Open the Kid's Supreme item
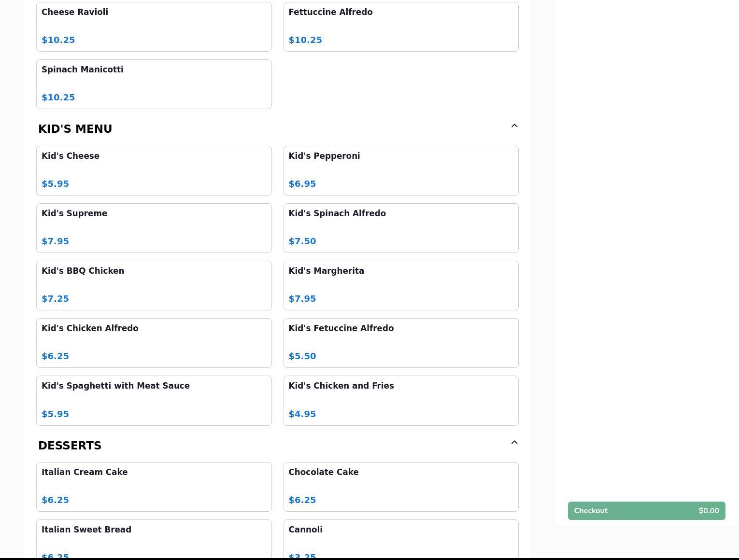Viewport: 739px width, 560px height. pos(154,228)
